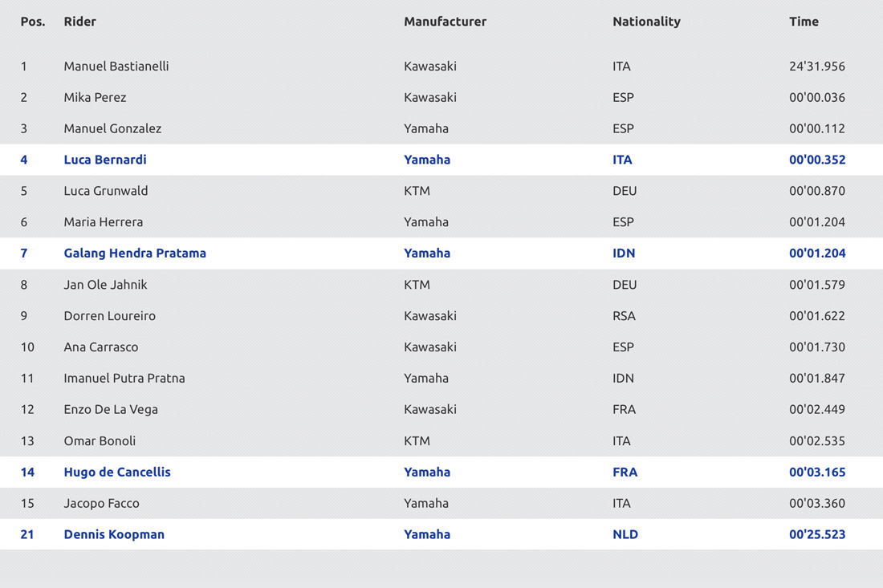Screen dimensions: 883x588
Task: Click the Nationality column header
Action: 646,22
